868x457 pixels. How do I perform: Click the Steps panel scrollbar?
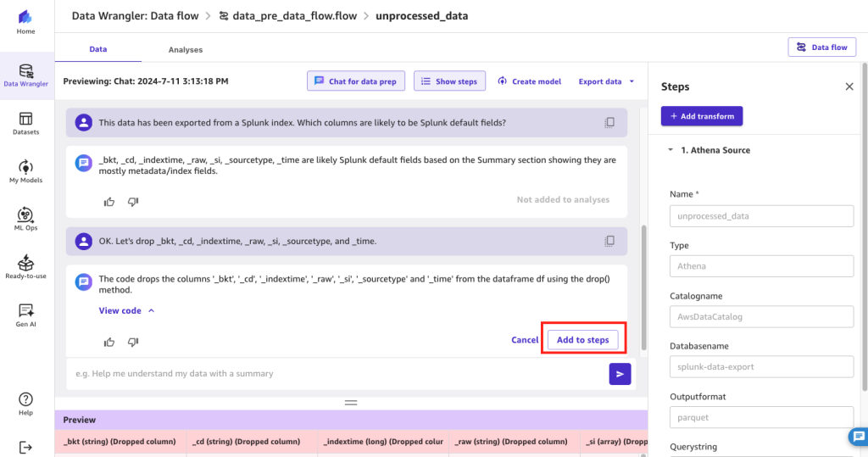pos(865,227)
